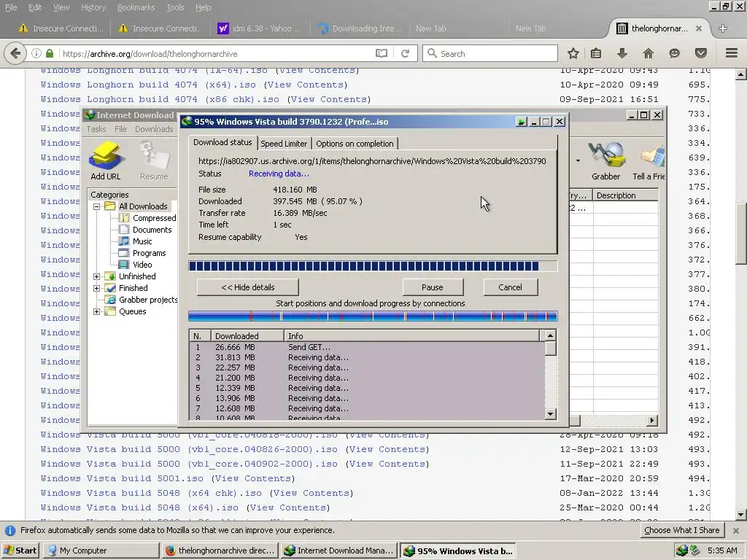Open the Firefox Tools menu
Viewport: 747px width, 560px height.
tap(175, 7)
